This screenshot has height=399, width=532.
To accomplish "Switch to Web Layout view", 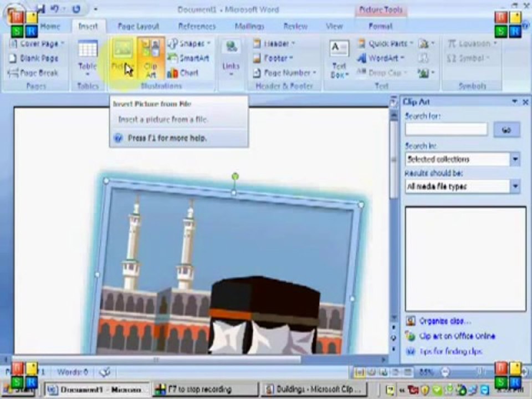I will [x=383, y=372].
